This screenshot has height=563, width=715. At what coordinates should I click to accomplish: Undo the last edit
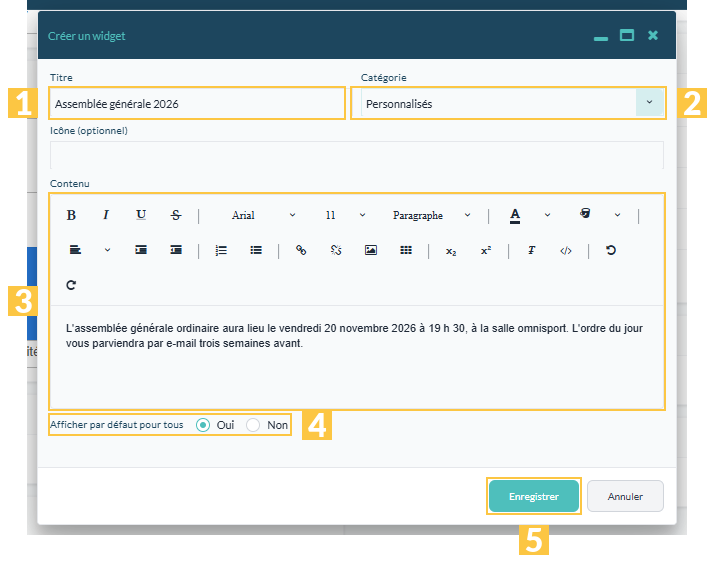pos(611,250)
